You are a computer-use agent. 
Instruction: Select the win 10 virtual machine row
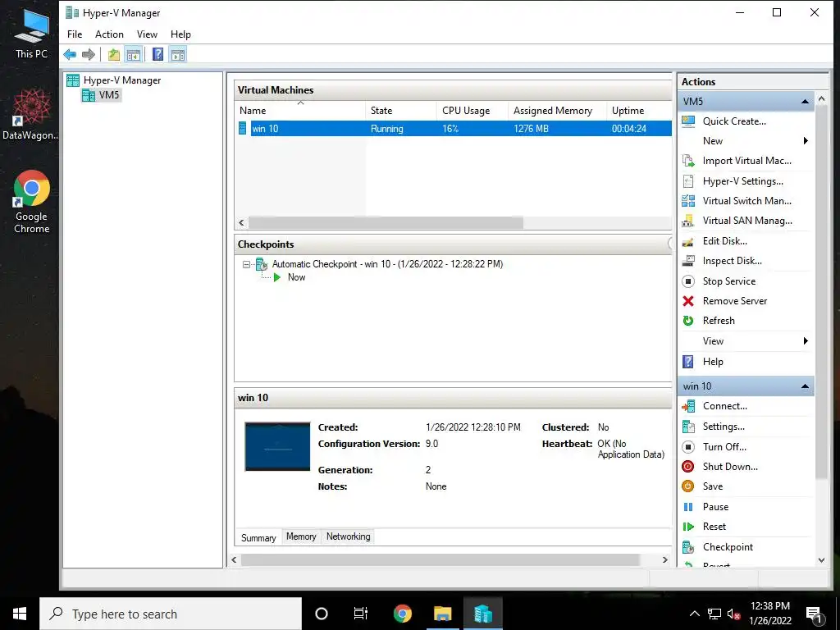[454, 129]
